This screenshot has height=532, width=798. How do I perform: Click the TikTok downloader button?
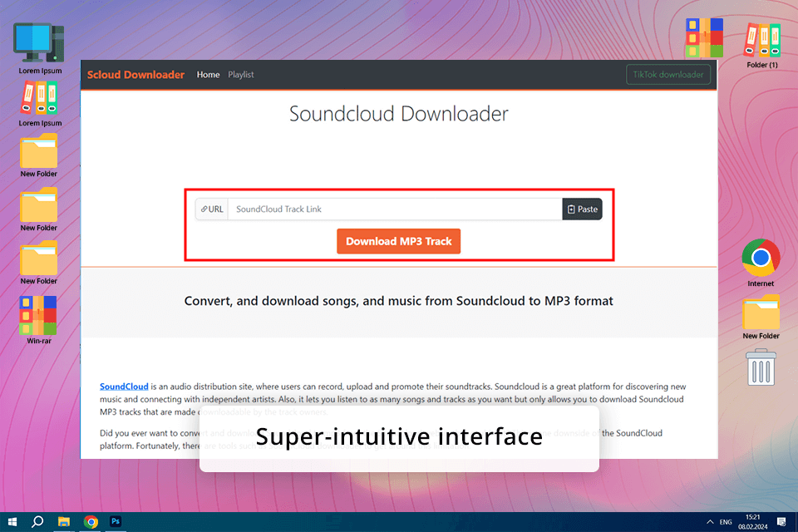668,74
